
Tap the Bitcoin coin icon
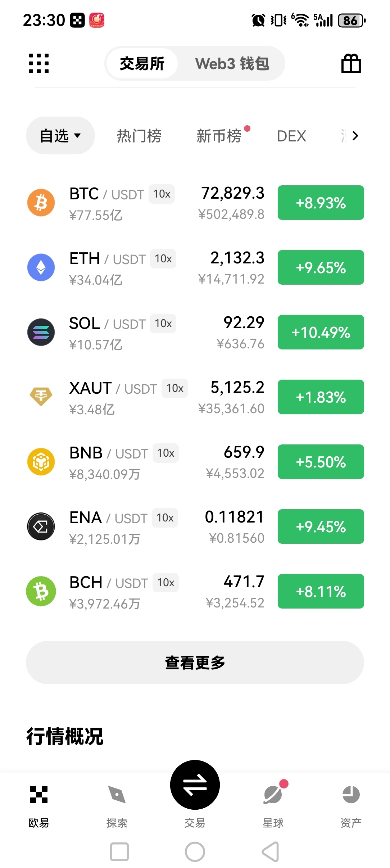(41, 203)
